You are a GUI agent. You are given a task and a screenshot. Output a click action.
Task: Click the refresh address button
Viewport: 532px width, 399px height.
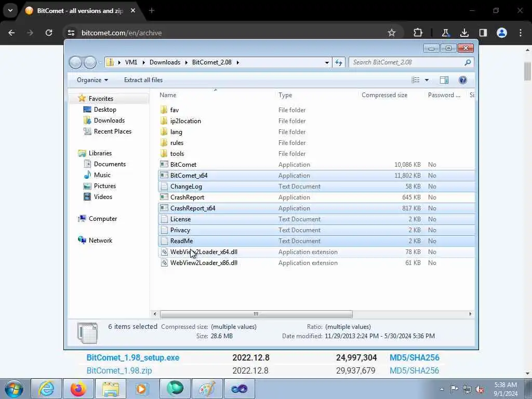pos(339,62)
